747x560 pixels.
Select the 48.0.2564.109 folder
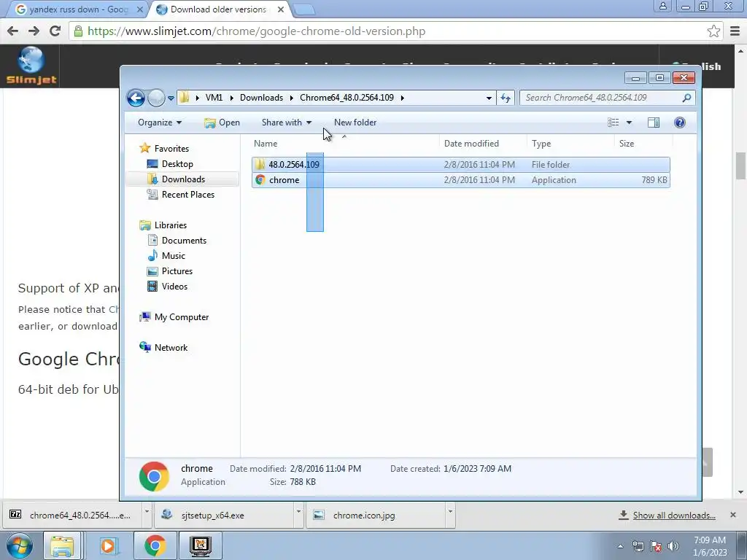(x=461, y=165)
